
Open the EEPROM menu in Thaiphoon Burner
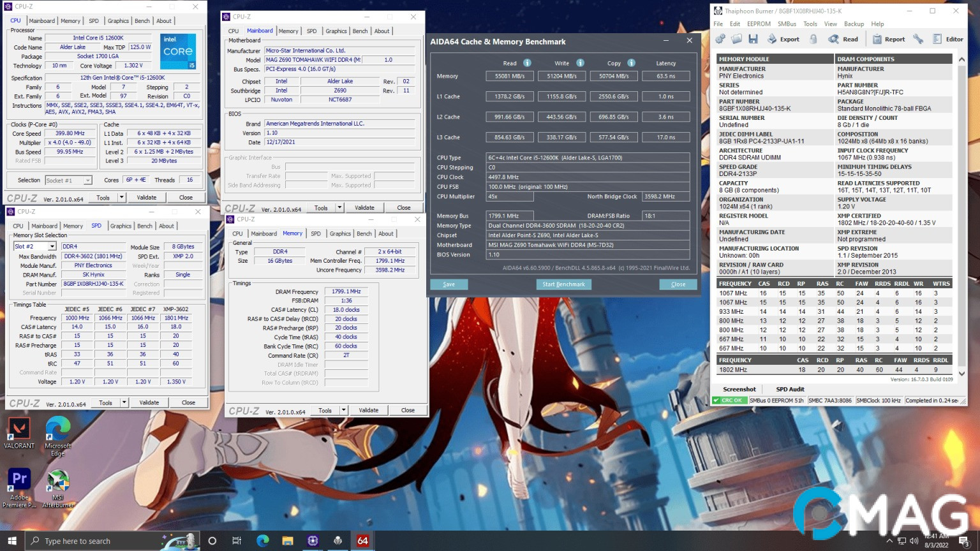click(x=759, y=24)
